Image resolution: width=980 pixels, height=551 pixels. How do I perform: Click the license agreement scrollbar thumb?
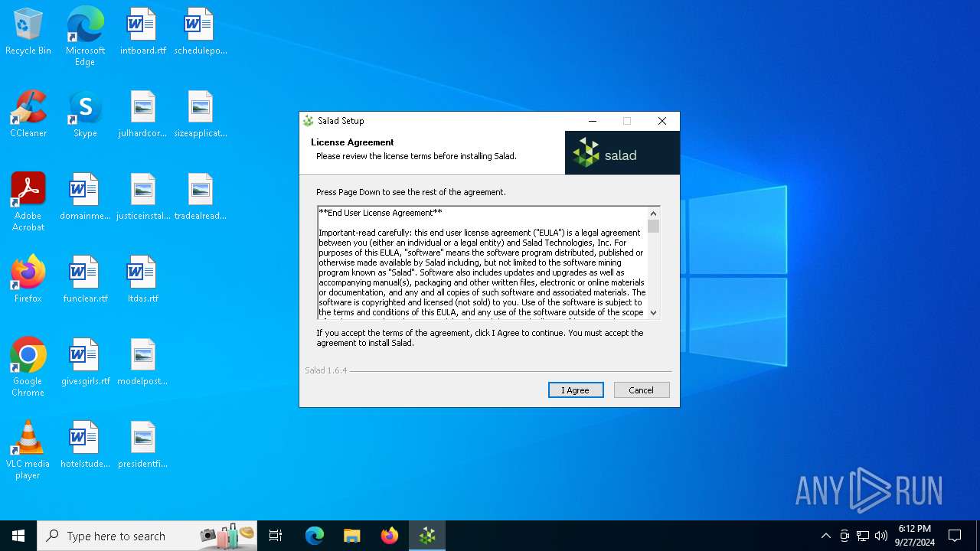click(653, 227)
